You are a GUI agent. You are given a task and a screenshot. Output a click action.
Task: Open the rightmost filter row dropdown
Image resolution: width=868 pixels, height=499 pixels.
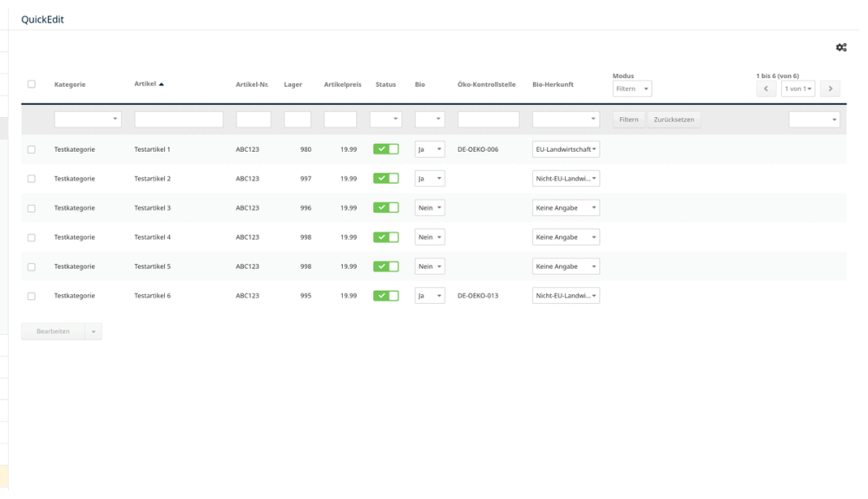click(x=814, y=119)
